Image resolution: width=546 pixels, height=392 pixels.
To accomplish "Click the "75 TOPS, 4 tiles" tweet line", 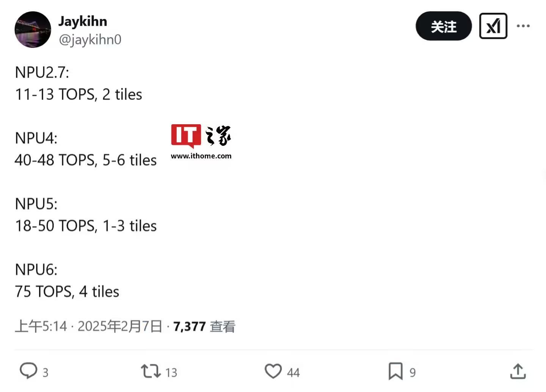I will 67,292.
